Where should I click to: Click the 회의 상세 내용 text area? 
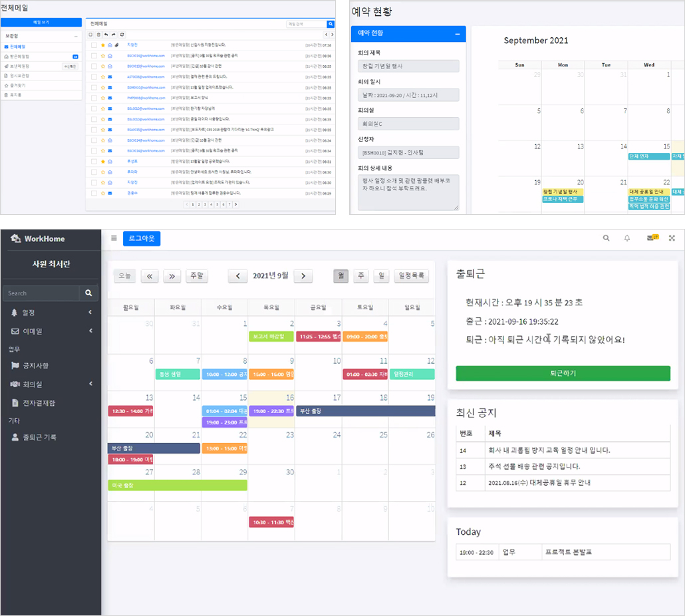tap(408, 192)
